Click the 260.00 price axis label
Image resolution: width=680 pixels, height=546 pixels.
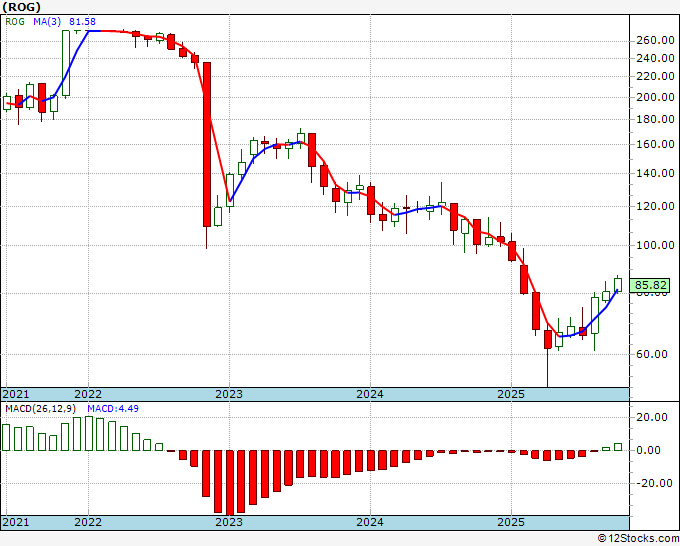click(655, 40)
